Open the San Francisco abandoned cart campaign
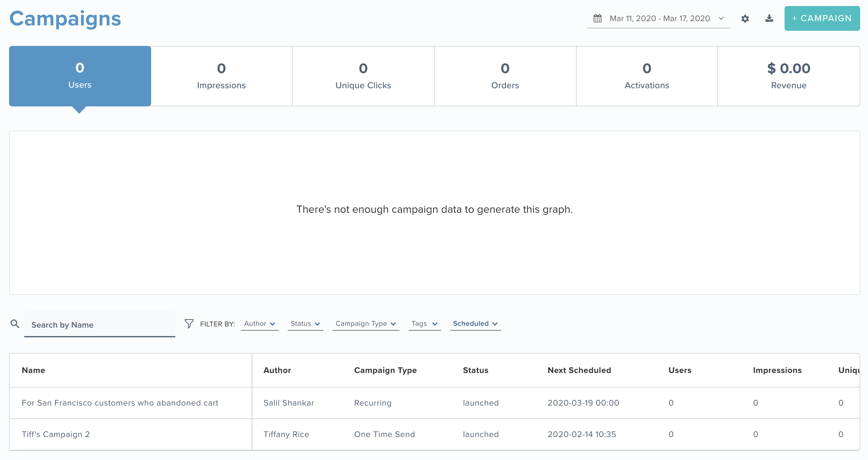This screenshot has height=460, width=868. click(120, 403)
